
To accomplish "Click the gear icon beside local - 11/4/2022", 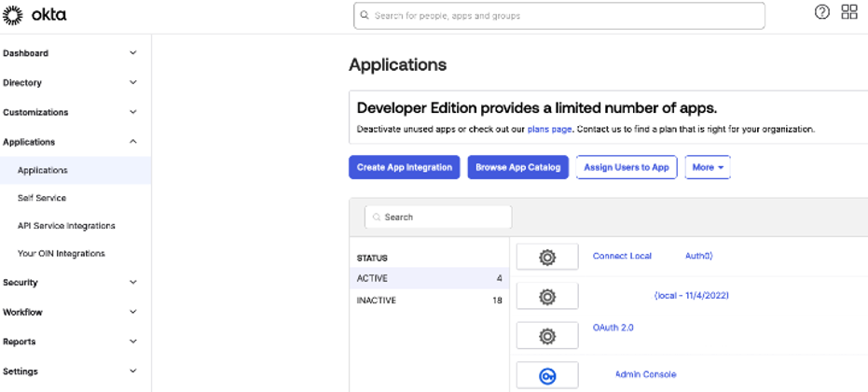I will 547,296.
